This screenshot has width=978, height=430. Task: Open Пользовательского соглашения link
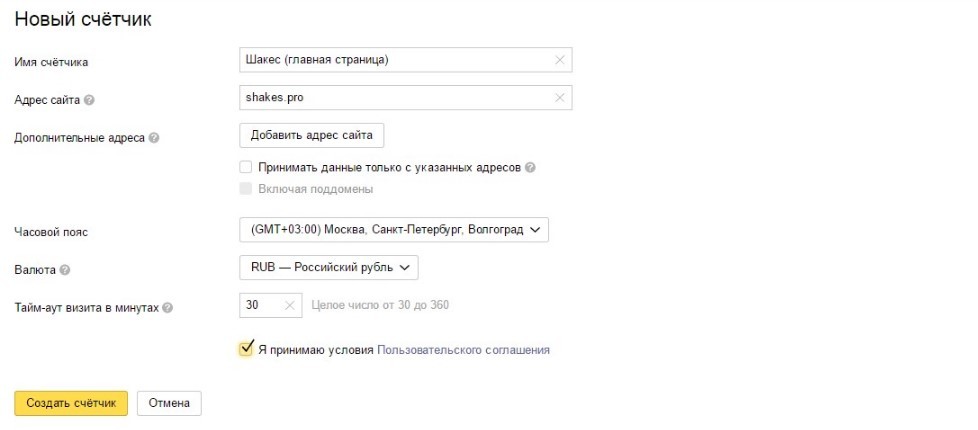pyautogui.click(x=463, y=350)
